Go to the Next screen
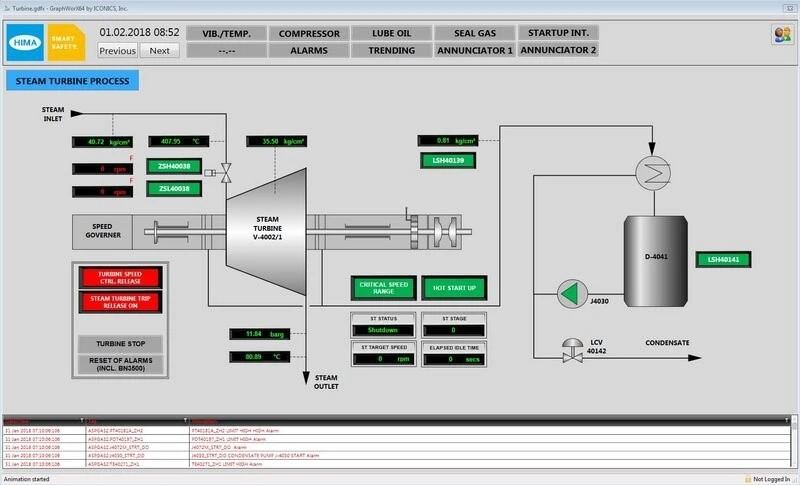The image size is (800, 485). 159,50
